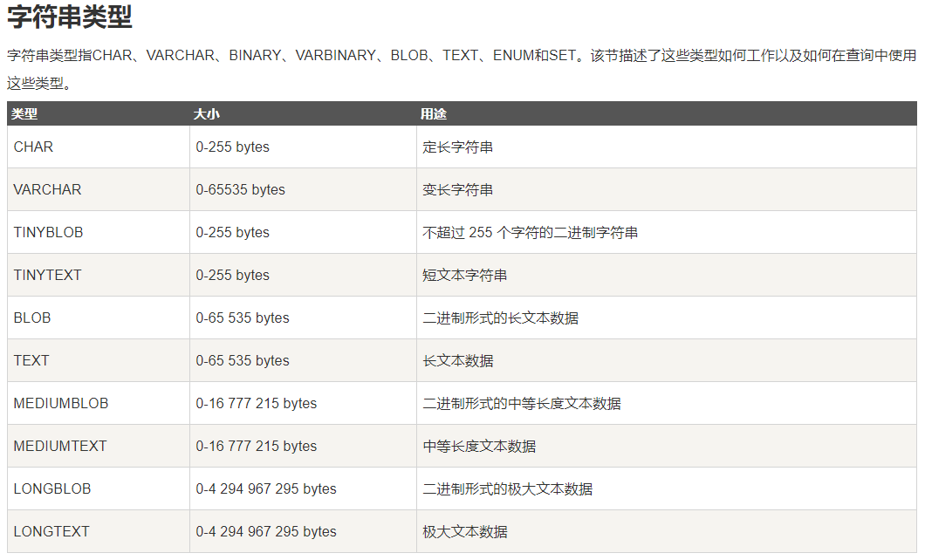Click 长文本数据 in TEXT row
925x560 pixels.
[x=458, y=361]
